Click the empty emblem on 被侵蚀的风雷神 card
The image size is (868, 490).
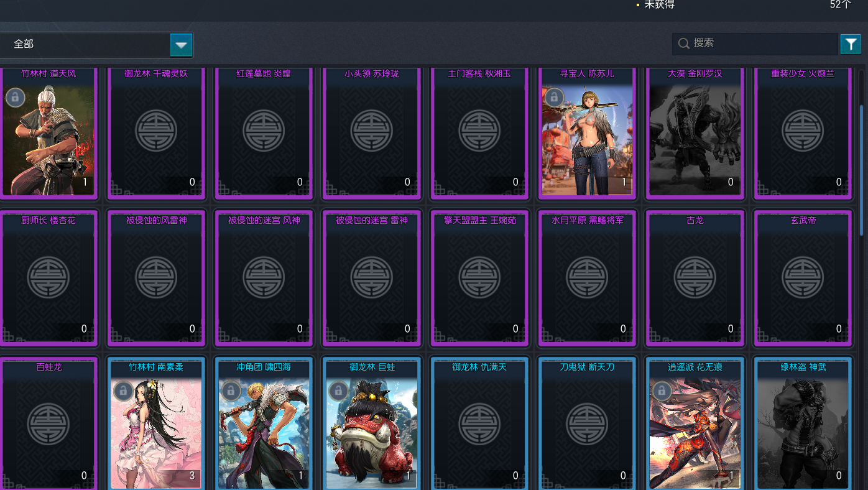(156, 277)
